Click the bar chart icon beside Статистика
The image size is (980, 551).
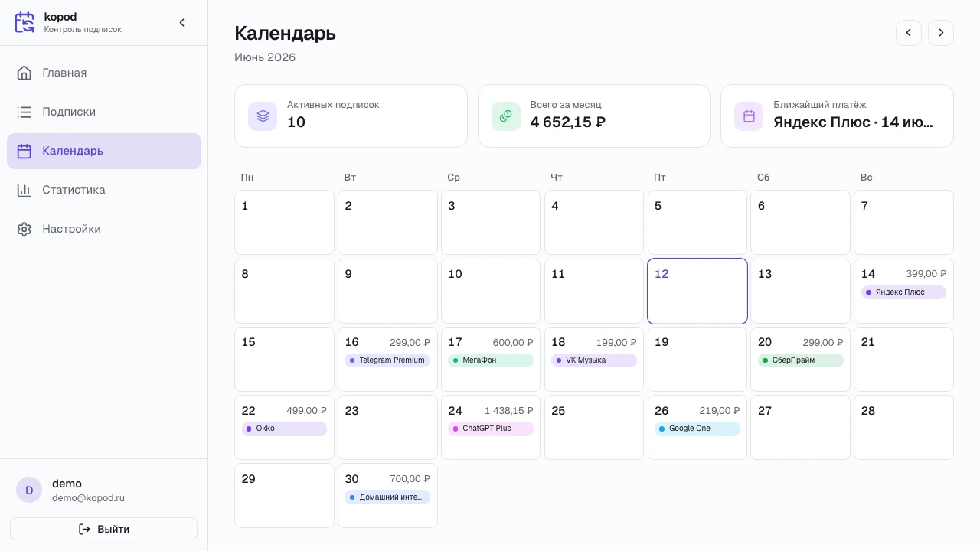click(24, 190)
